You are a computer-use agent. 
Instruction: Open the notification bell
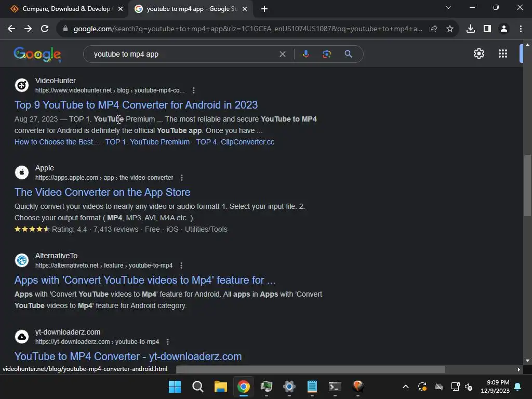point(518,387)
